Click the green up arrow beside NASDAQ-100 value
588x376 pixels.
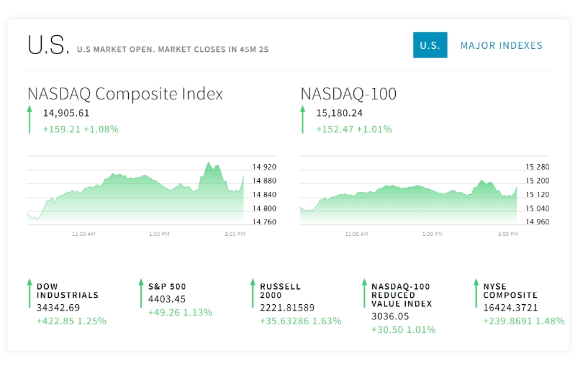pos(303,119)
